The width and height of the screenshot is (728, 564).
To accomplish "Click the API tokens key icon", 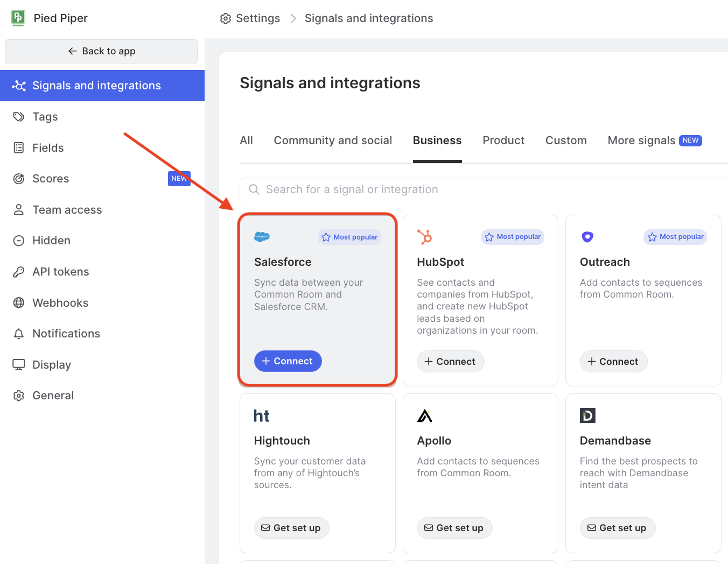I will 19,272.
